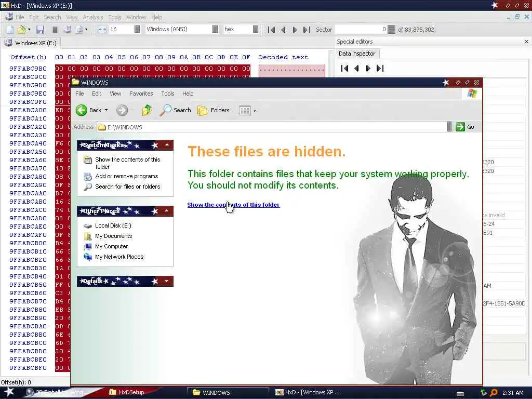This screenshot has width=532, height=399.
Task: Select the Data inspector tab
Action: (x=357, y=54)
